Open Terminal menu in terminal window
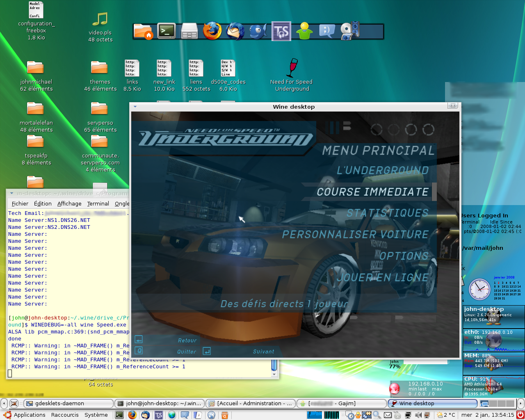The height and width of the screenshot is (420, 525). (x=98, y=203)
